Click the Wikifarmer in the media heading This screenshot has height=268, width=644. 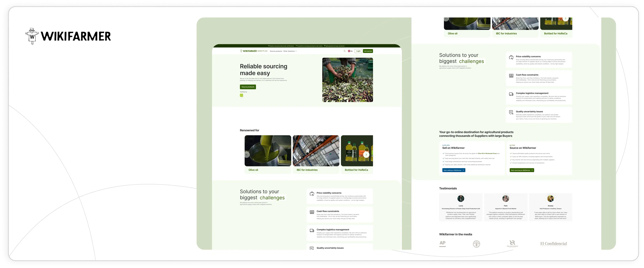click(x=455, y=234)
